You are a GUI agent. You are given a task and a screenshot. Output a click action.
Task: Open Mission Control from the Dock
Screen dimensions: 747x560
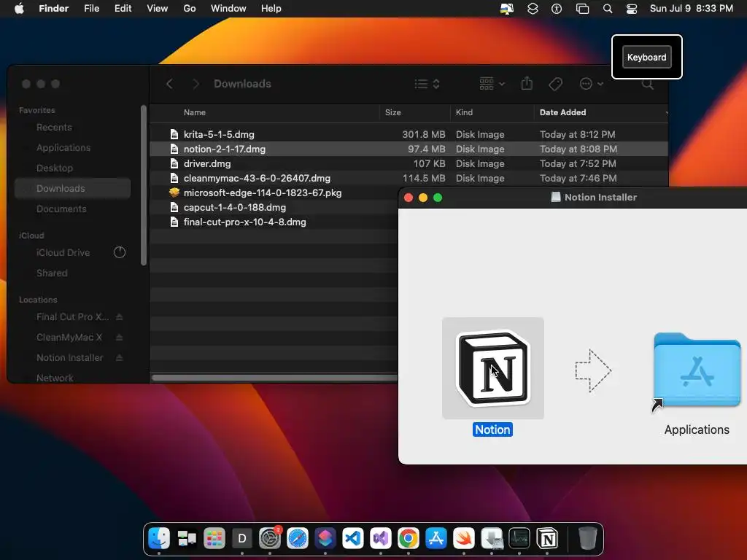tap(187, 539)
